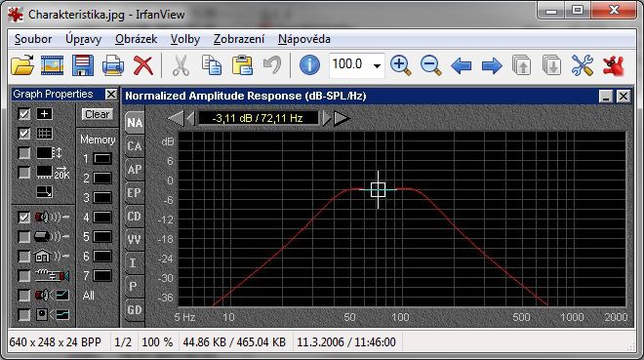Image resolution: width=644 pixels, height=360 pixels.
Task: Click the All memory label
Action: 89,296
